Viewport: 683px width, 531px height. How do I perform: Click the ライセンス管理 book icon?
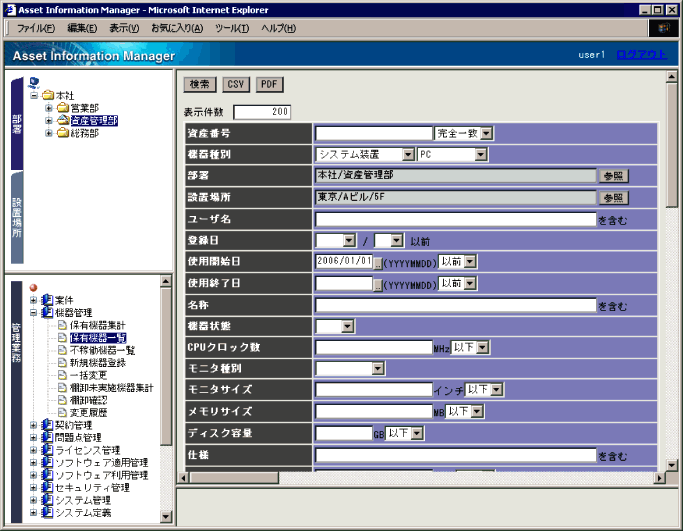47,450
